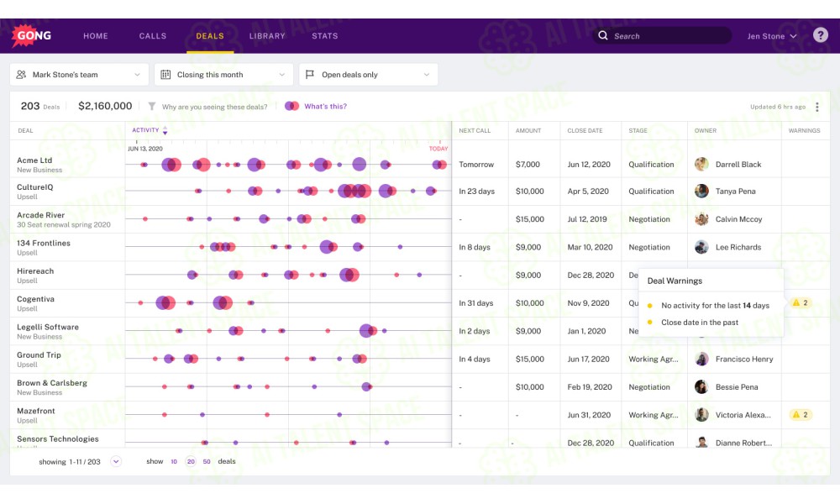
Task: Select the Deals tab
Action: tap(210, 36)
